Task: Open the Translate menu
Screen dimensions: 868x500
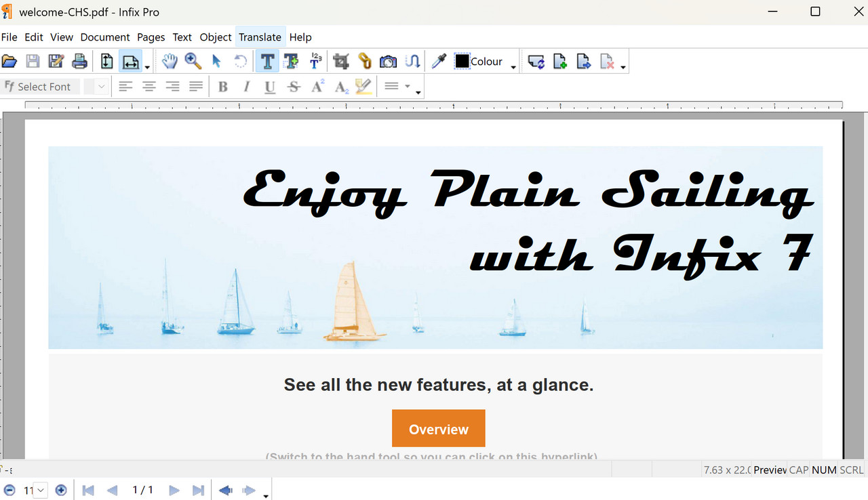Action: (x=260, y=37)
